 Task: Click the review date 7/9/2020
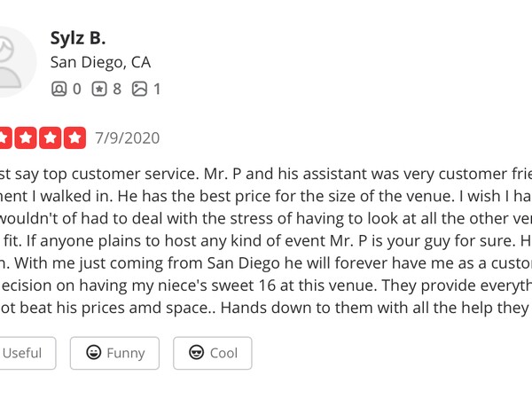[x=127, y=138]
